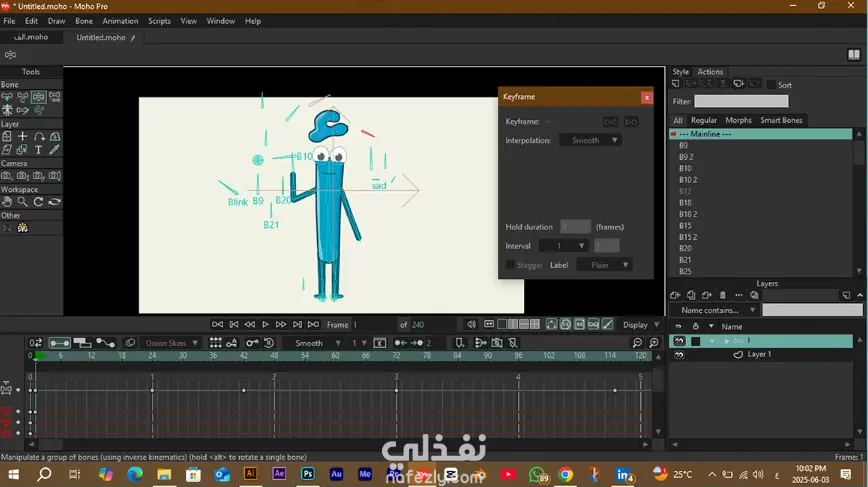Select the Text layer tool
The width and height of the screenshot is (868, 487).
(x=38, y=149)
